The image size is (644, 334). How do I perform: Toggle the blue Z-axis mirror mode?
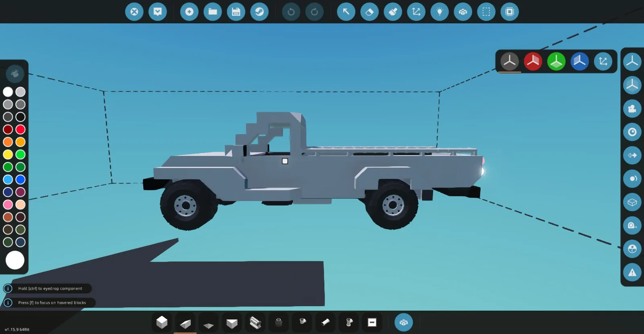click(580, 61)
